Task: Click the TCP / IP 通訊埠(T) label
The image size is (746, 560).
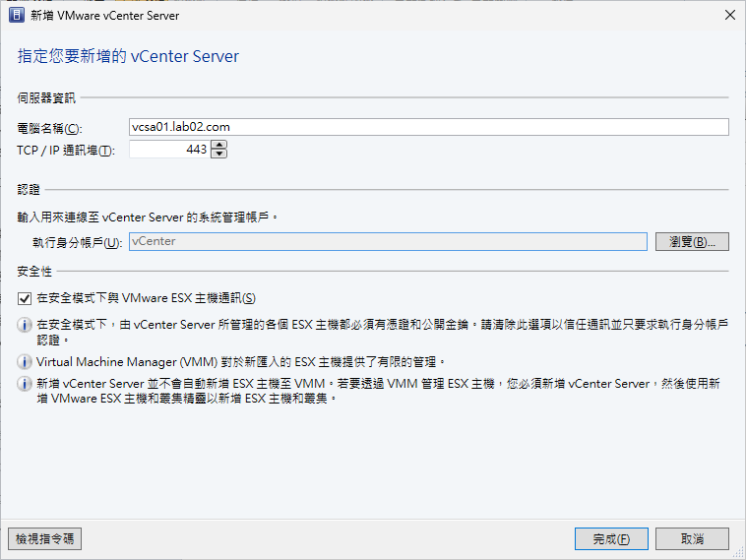Action: point(65,151)
